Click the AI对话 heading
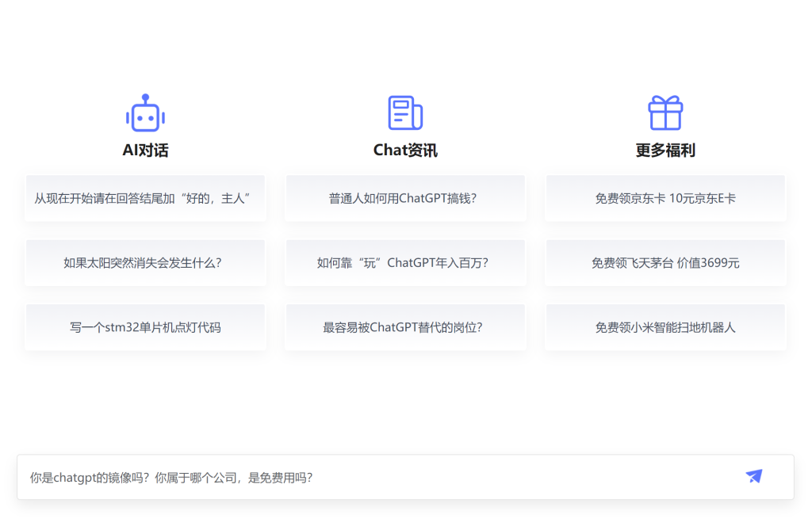 146,150
